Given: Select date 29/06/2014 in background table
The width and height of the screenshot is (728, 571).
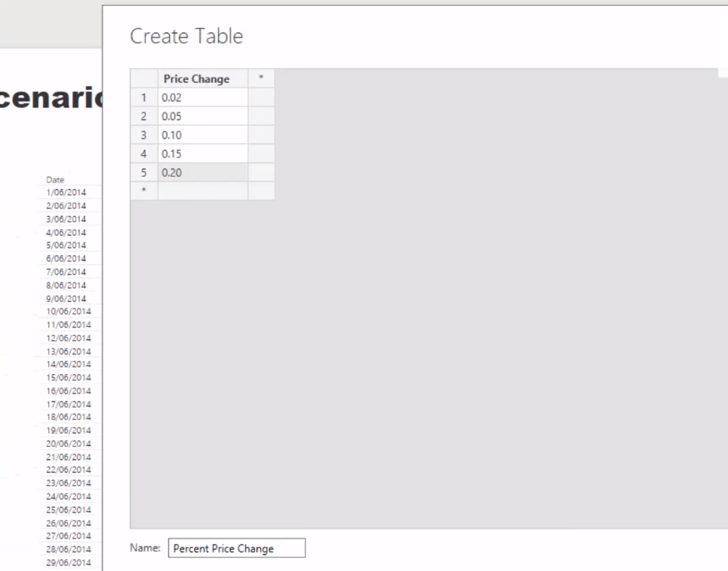Looking at the screenshot, I should 68,563.
